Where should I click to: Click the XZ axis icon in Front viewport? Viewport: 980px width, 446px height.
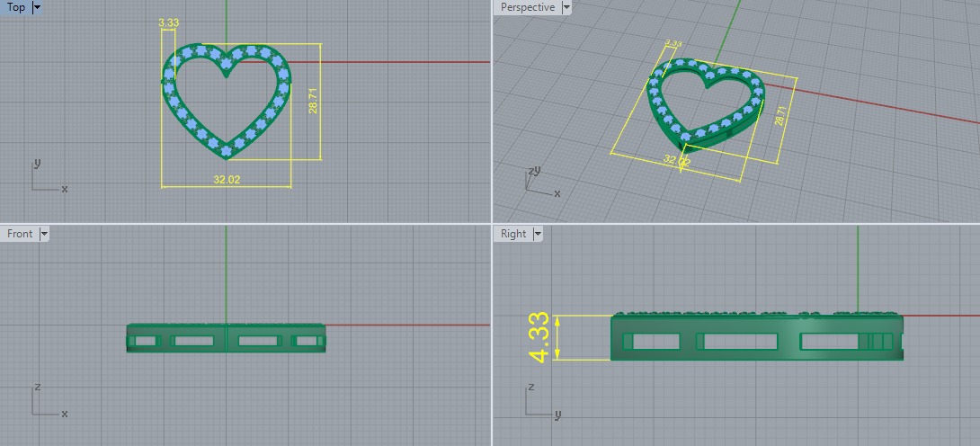click(49, 401)
